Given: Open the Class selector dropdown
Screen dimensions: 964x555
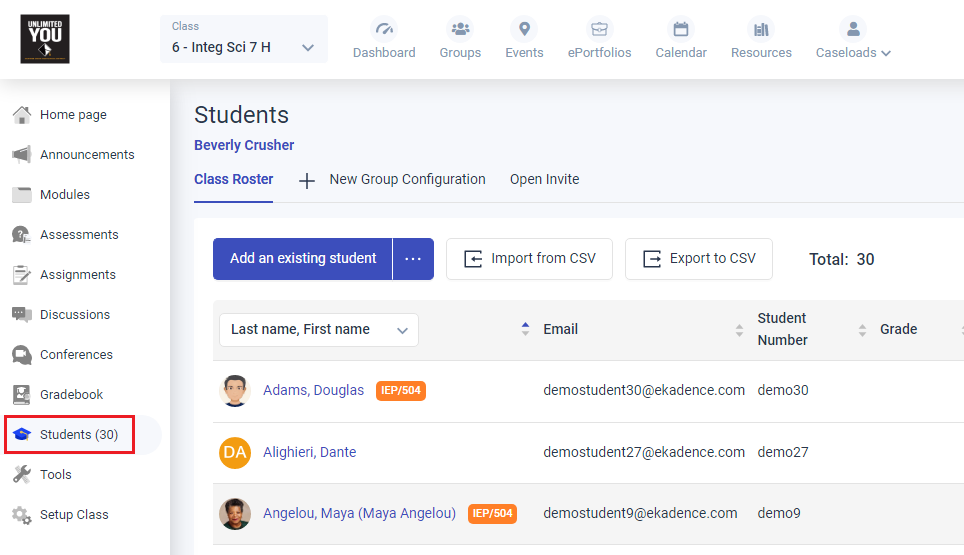Looking at the screenshot, I should 244,39.
